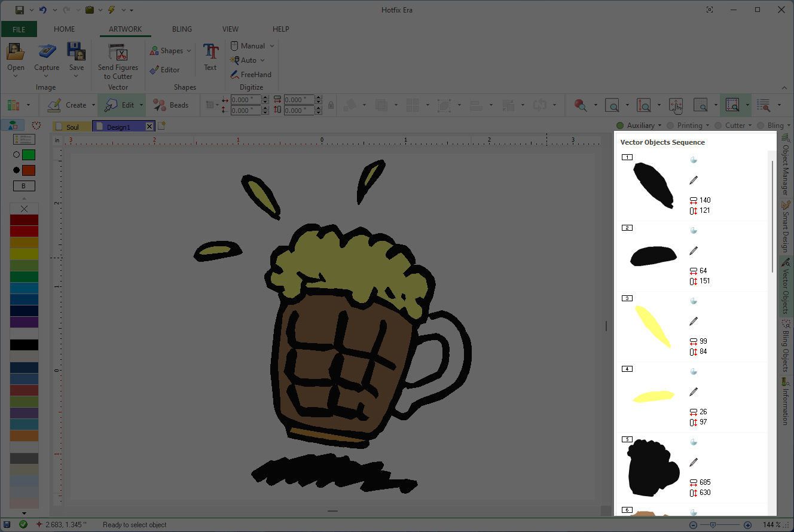Open the FILE menu

[x=19, y=29]
